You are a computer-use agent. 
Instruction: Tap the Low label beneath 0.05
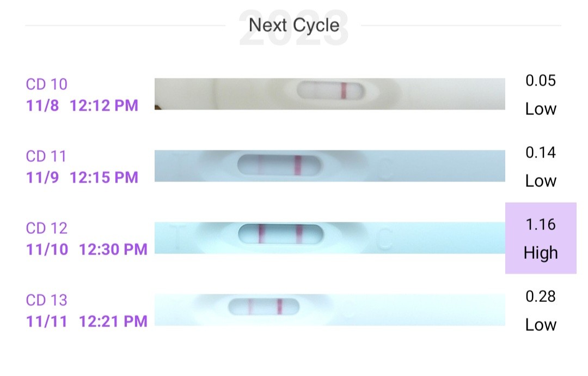pyautogui.click(x=541, y=109)
